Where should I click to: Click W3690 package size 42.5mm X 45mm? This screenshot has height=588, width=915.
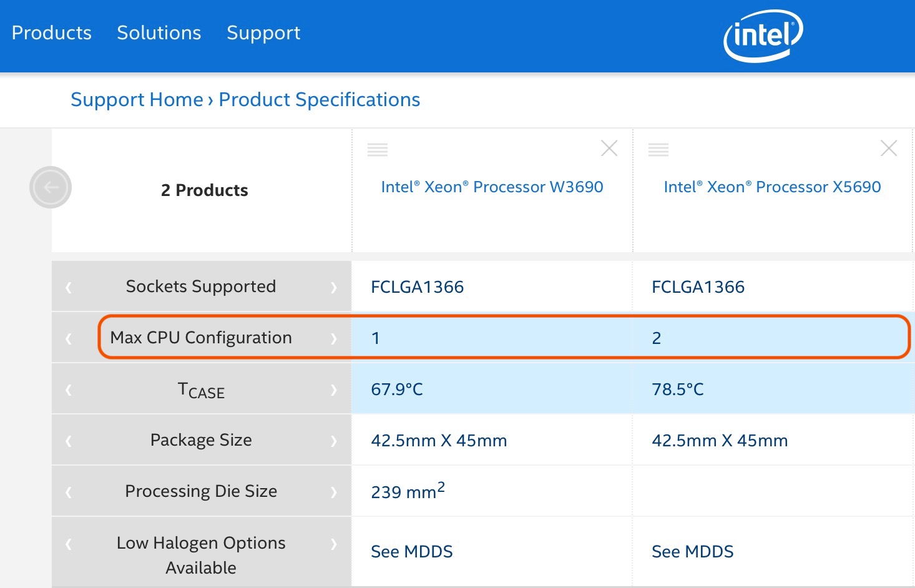[x=439, y=441]
